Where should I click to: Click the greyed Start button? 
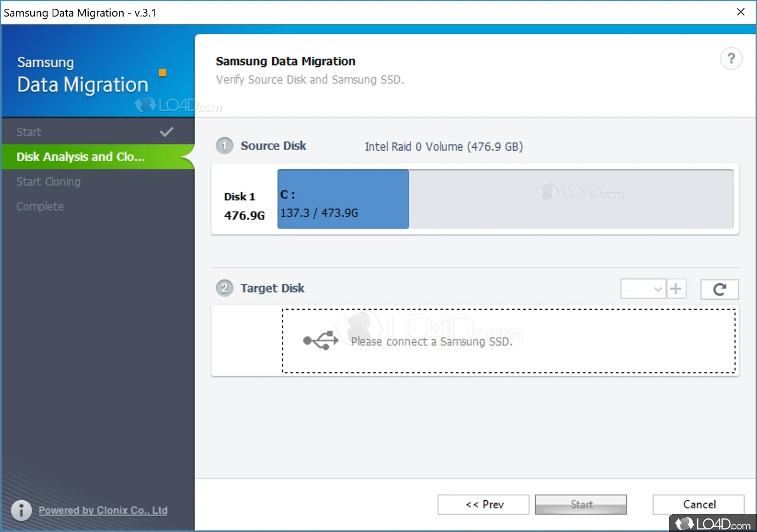coord(581,504)
